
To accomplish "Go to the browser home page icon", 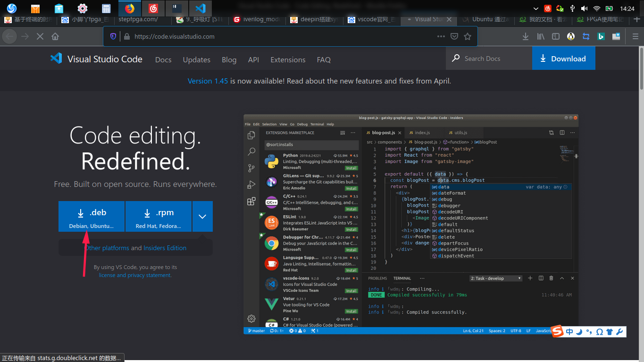I will click(x=55, y=36).
